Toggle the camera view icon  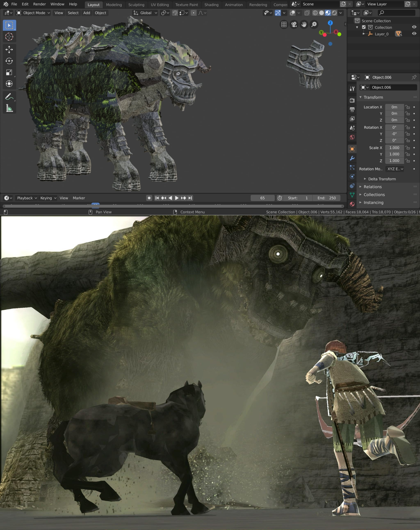[294, 24]
